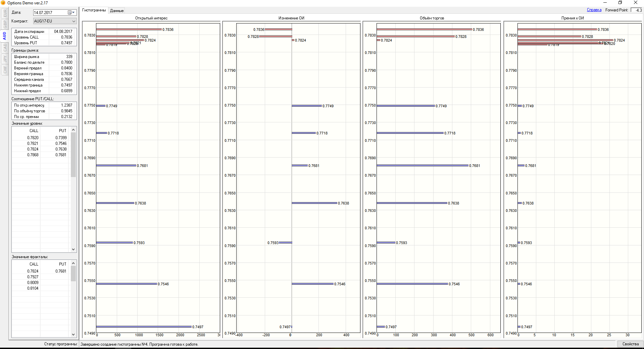Click the Премия х ОИ chart title

[x=573, y=18]
